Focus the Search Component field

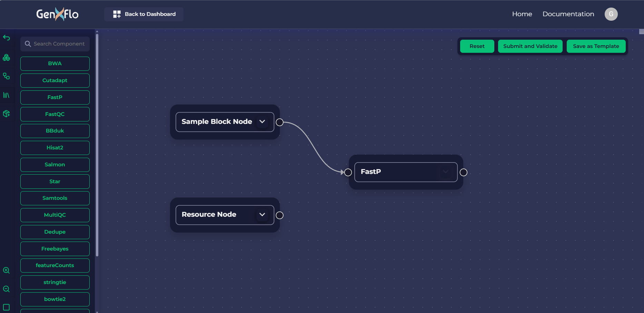[55, 44]
